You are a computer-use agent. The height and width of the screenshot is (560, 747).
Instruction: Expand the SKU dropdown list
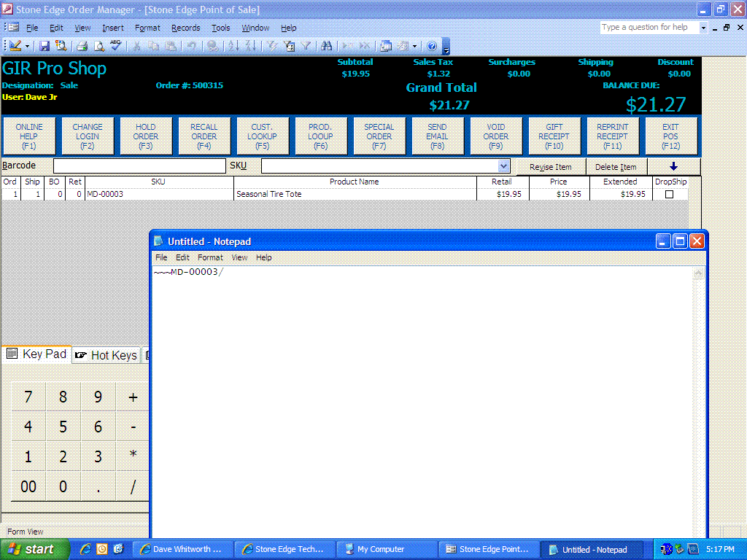503,166
